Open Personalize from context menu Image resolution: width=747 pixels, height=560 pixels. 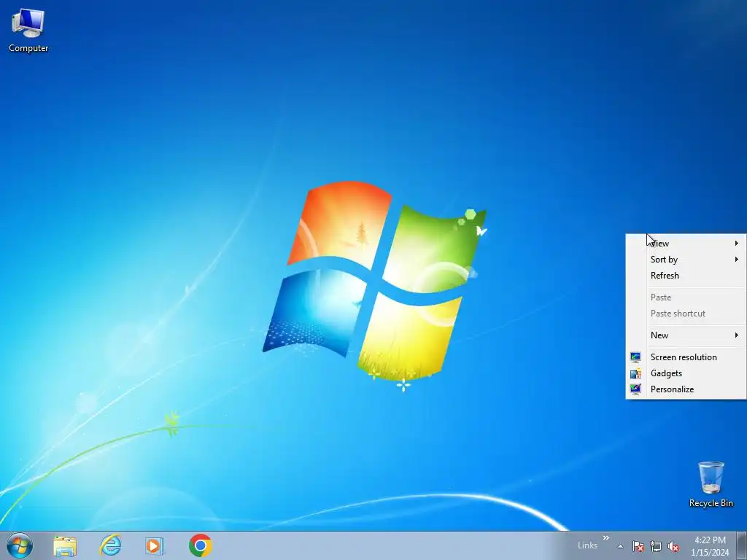click(x=686, y=389)
